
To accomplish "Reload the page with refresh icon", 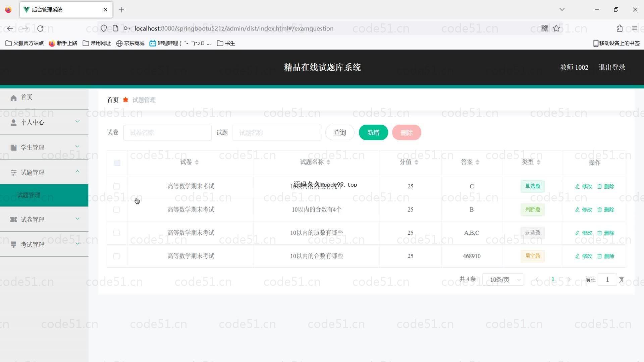I will (x=40, y=28).
